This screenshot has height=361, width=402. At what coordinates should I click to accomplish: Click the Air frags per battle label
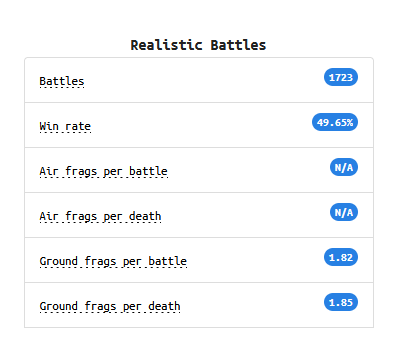click(103, 171)
